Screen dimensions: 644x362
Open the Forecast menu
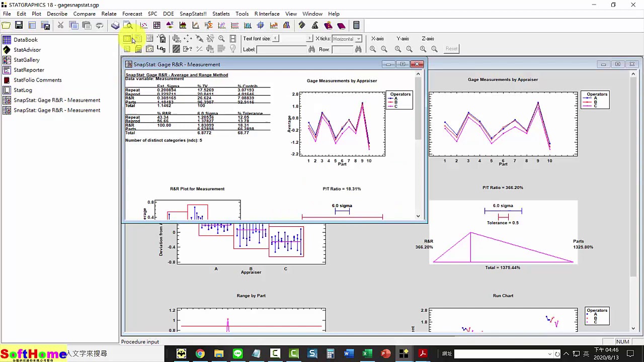(132, 14)
